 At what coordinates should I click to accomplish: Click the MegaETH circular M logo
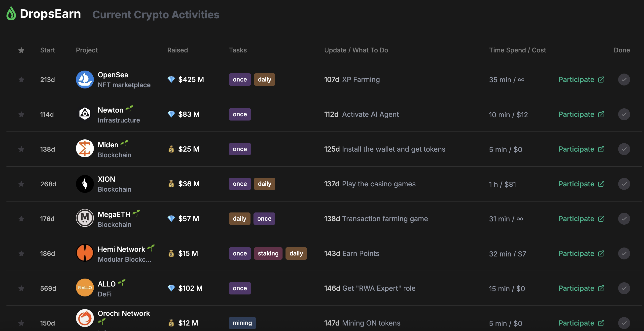(x=85, y=218)
